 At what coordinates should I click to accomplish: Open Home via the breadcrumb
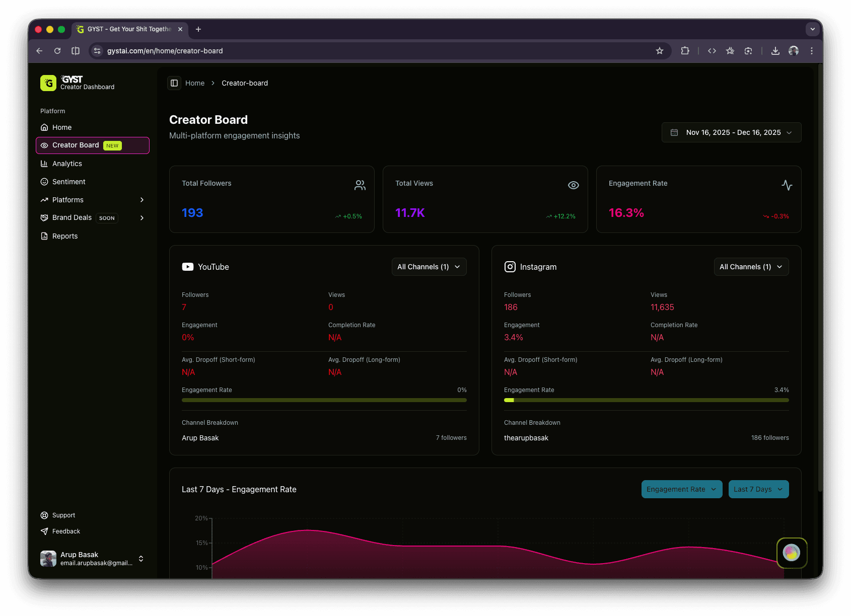coord(194,83)
